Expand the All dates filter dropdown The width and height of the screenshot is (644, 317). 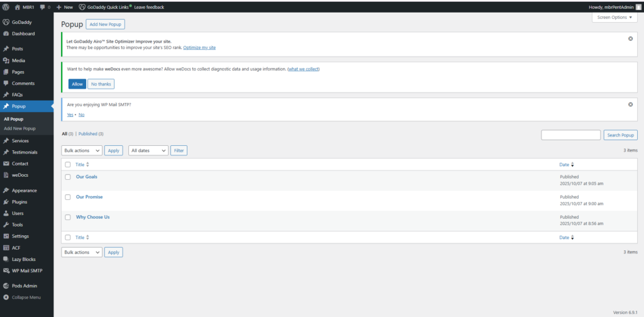tap(148, 150)
